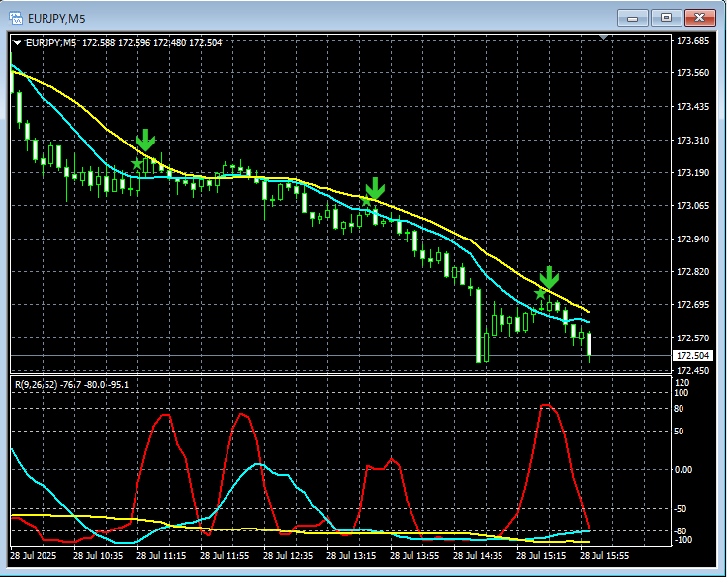Click the chart shift triangle marker at top
The image size is (728, 577).
tap(603, 37)
